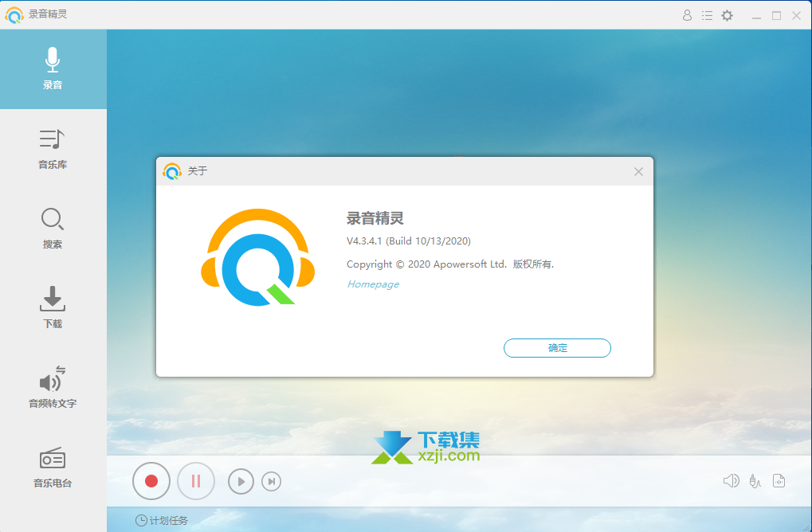Open the settings gear menu
This screenshot has width=812, height=532.
pyautogui.click(x=727, y=15)
